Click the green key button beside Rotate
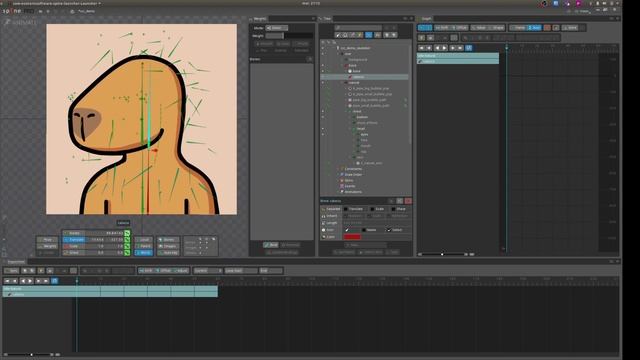The height and width of the screenshot is (360, 640). (x=127, y=233)
